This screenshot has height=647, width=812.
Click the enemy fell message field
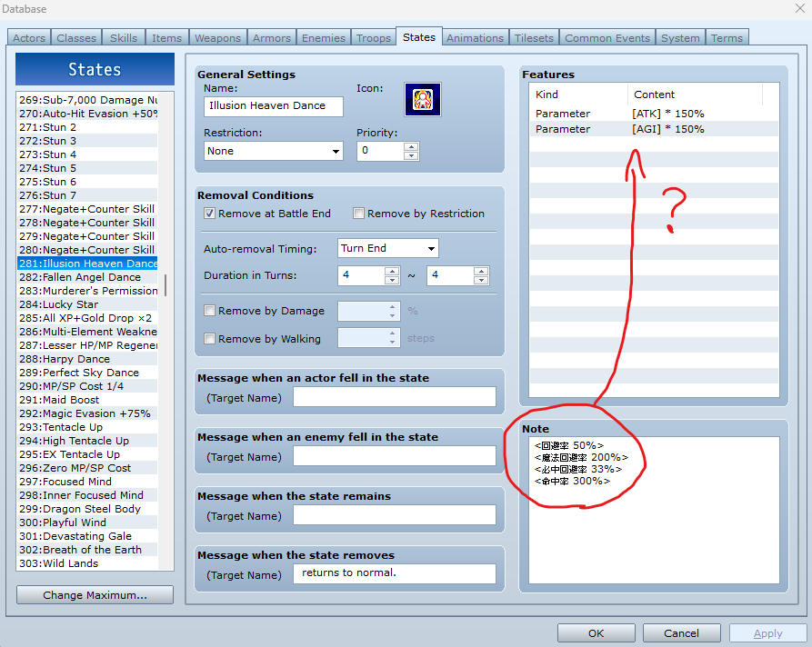coord(395,456)
